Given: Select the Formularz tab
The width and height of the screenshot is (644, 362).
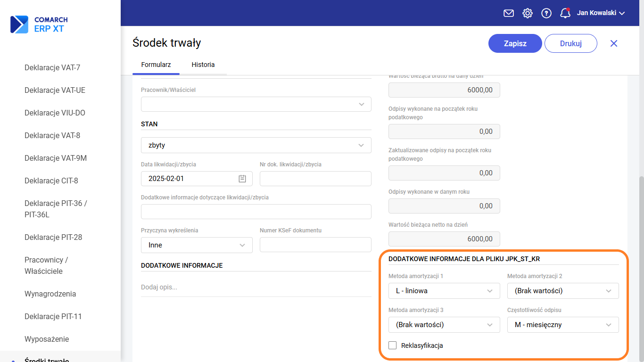Looking at the screenshot, I should pos(156,65).
